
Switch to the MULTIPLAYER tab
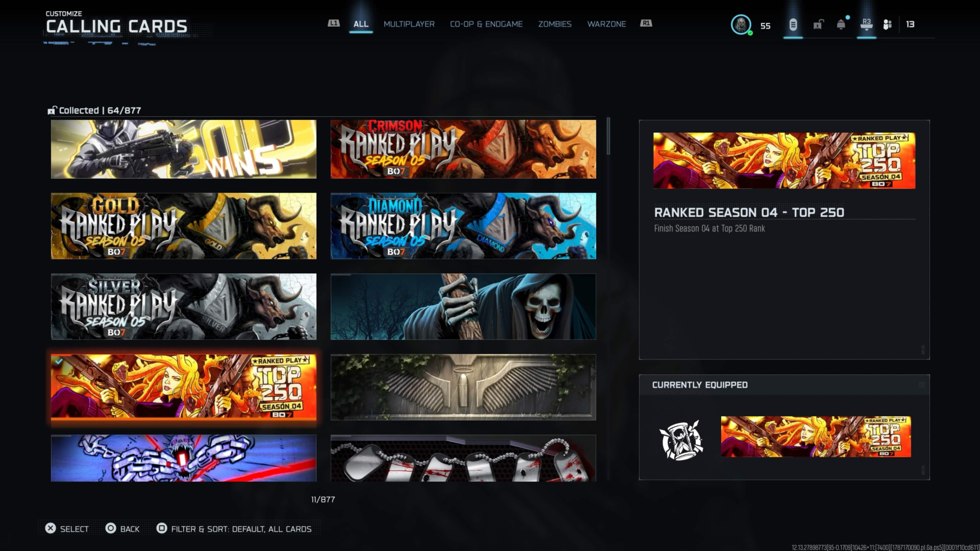click(409, 24)
